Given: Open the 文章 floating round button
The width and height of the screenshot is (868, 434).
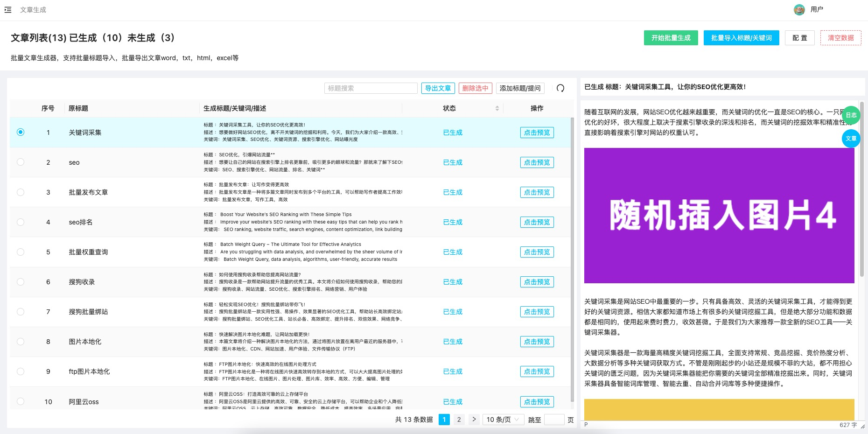Looking at the screenshot, I should click(851, 139).
